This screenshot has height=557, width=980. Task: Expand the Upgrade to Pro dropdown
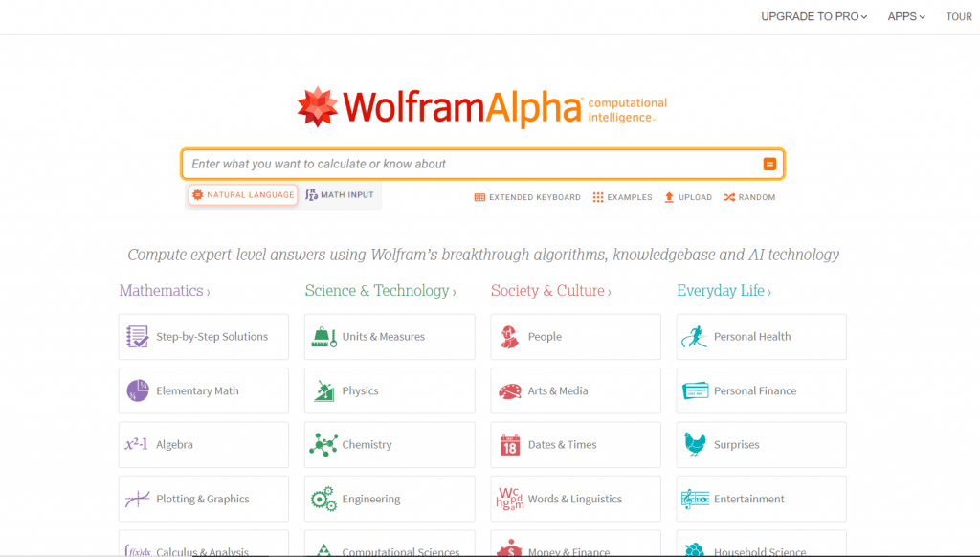813,17
